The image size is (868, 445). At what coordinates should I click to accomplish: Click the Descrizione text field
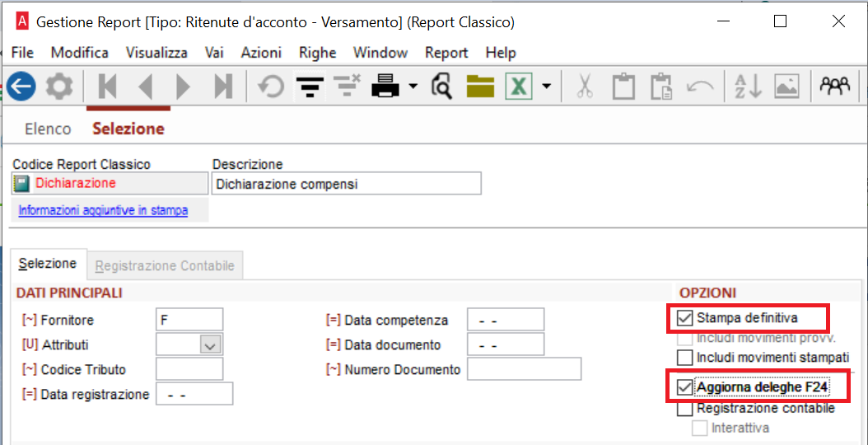coord(347,184)
